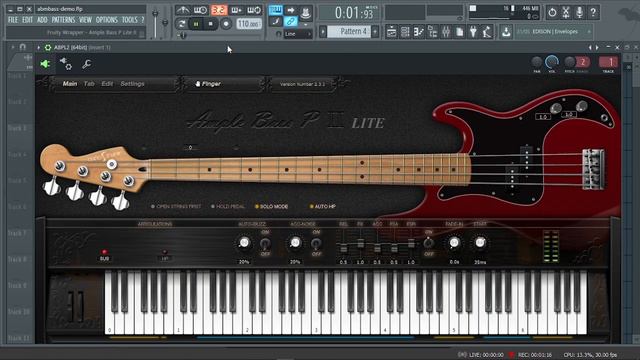Screen dimensions: 640x360
Task: Toggle SOLO MODE option
Action: coord(271,207)
